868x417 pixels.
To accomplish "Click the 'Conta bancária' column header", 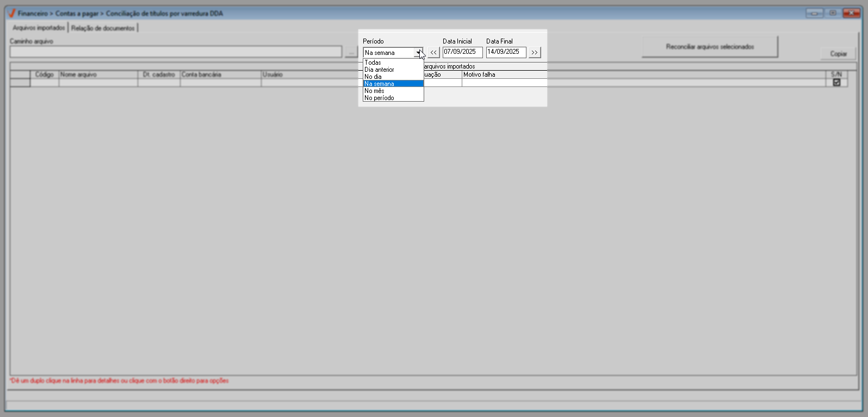I will point(221,74).
